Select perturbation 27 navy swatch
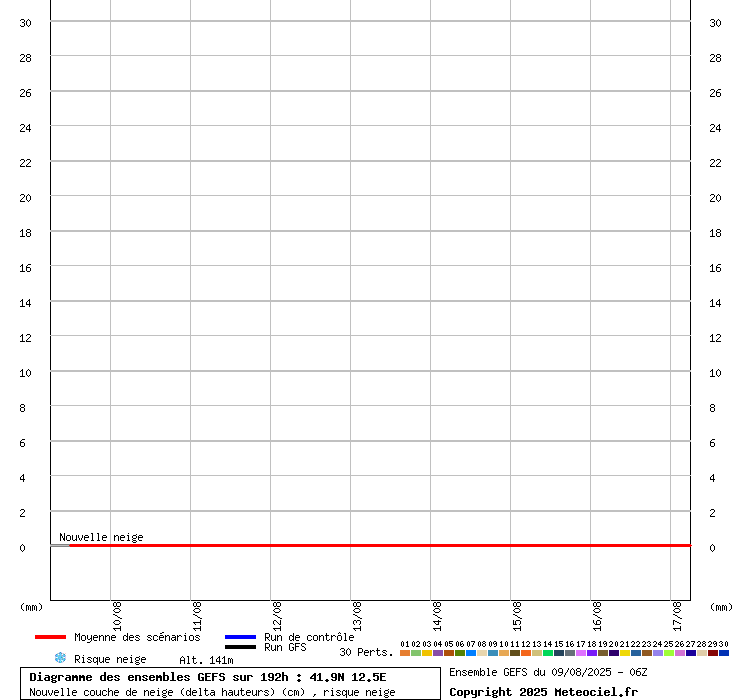740x700 pixels. (x=691, y=653)
